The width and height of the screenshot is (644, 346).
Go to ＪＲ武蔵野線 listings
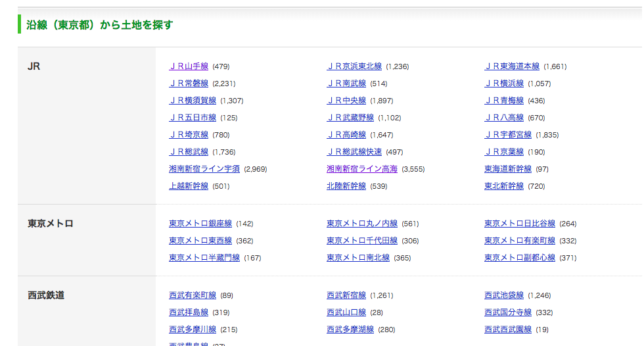point(350,118)
